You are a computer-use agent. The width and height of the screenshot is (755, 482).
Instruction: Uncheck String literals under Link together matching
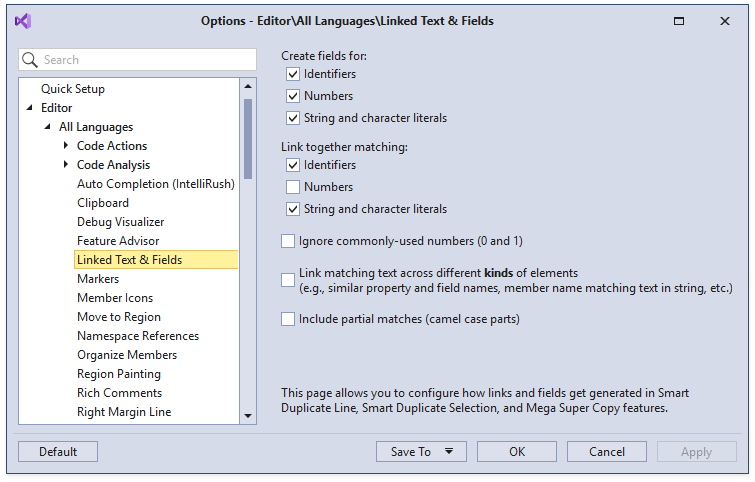click(293, 209)
